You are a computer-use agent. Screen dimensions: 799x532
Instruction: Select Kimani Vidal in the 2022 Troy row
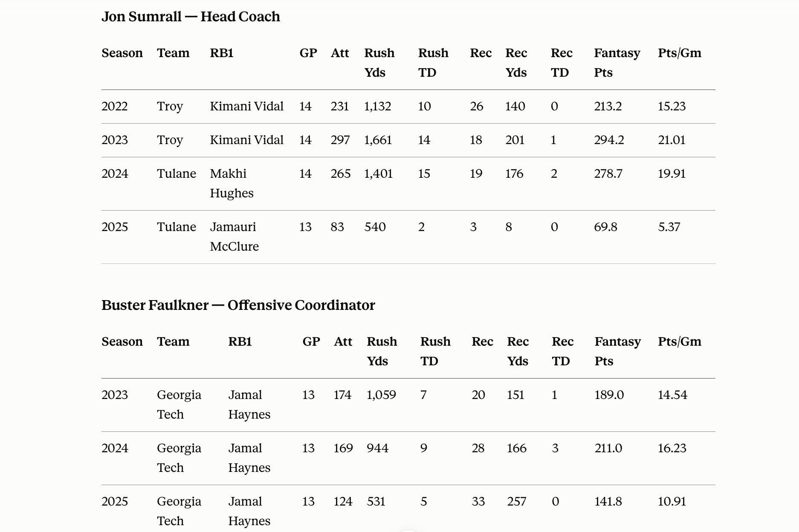(246, 106)
